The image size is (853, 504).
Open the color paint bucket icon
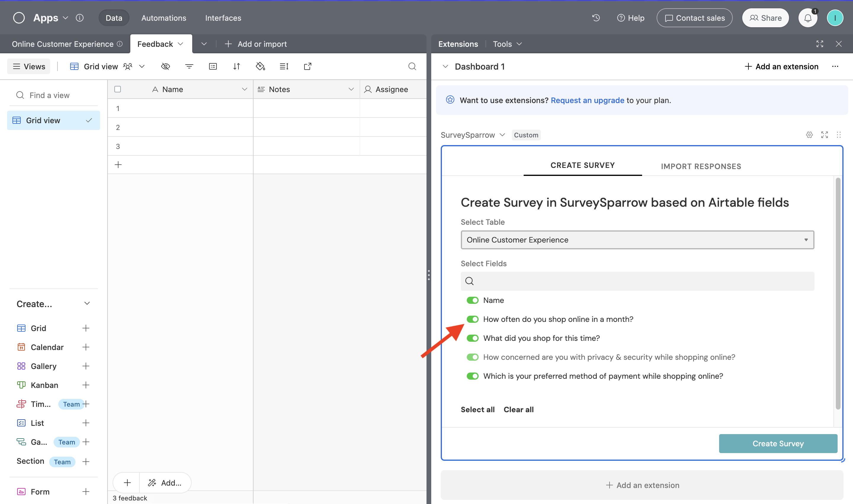260,66
